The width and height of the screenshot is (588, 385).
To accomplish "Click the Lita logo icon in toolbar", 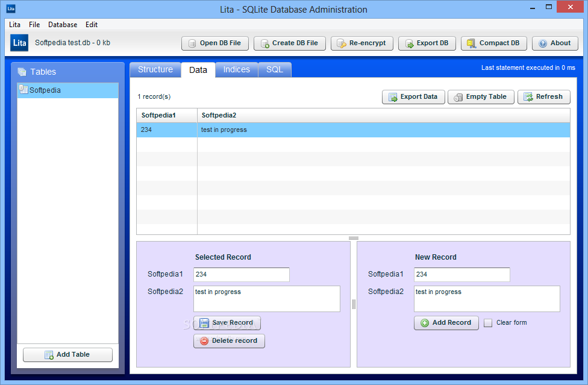I will coord(19,43).
